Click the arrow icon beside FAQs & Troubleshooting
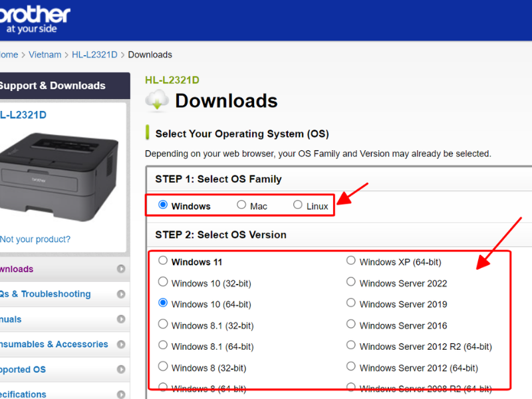 (x=121, y=294)
